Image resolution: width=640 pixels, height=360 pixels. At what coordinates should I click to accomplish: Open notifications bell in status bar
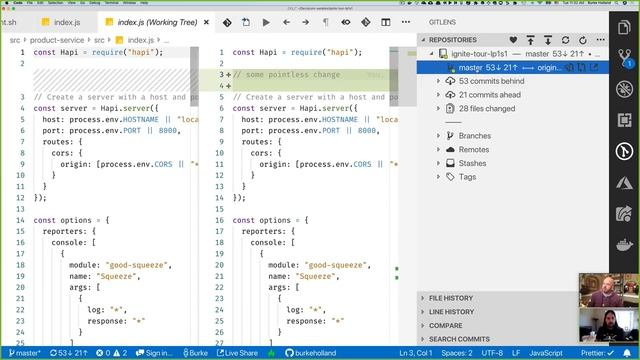coord(627,353)
